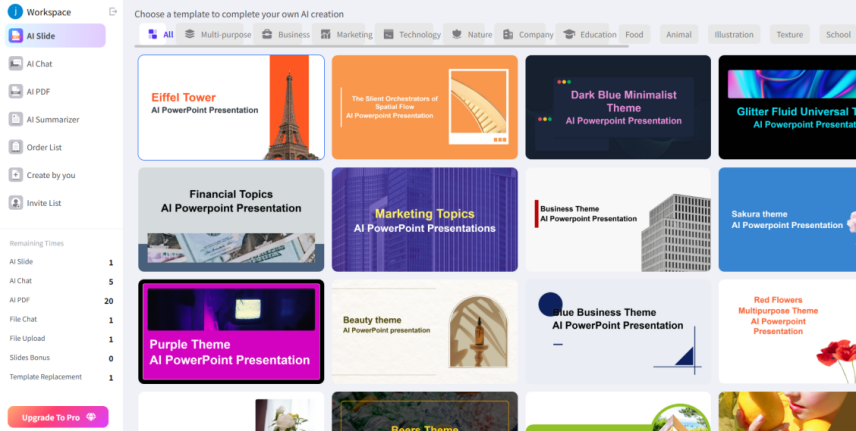Screen dimensions: 856x431
Task: Choose the Silent Orchestrators of Spatial Flow template
Action: click(425, 107)
